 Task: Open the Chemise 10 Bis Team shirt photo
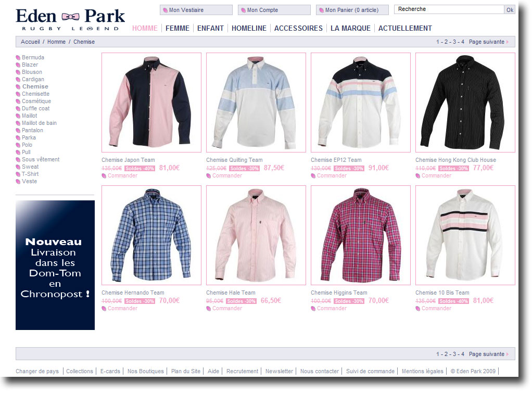click(x=465, y=235)
